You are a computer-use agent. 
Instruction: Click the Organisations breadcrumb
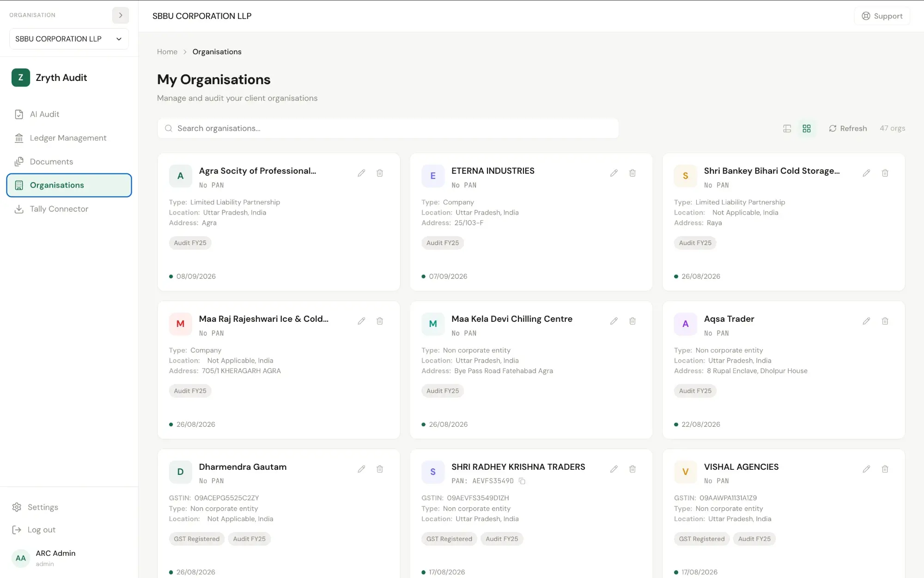tap(217, 52)
